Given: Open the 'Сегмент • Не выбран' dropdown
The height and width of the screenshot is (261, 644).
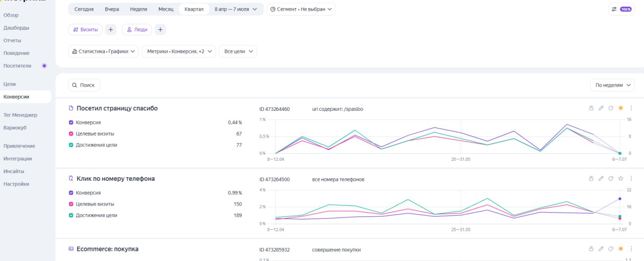Looking at the screenshot, I should [x=301, y=9].
